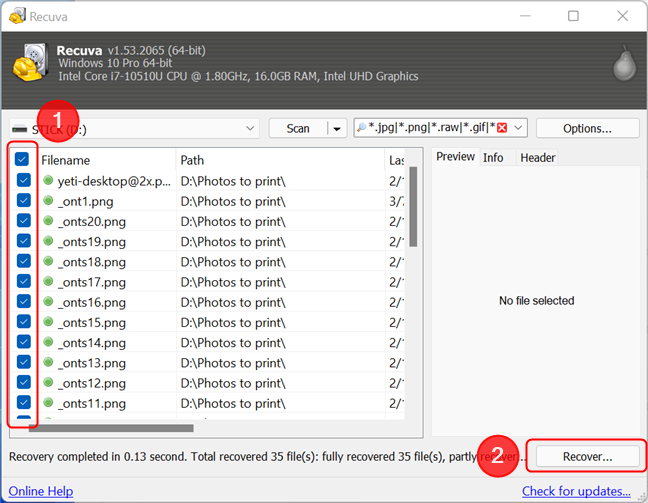Click green state icon of _onts17.png

pos(48,281)
